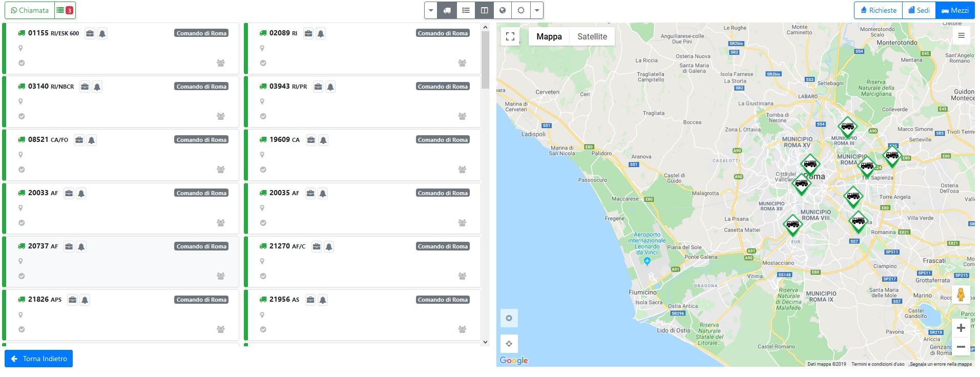The width and height of the screenshot is (980, 377).
Task: Click Segnala un errore nella mappa link
Action: pos(941,364)
